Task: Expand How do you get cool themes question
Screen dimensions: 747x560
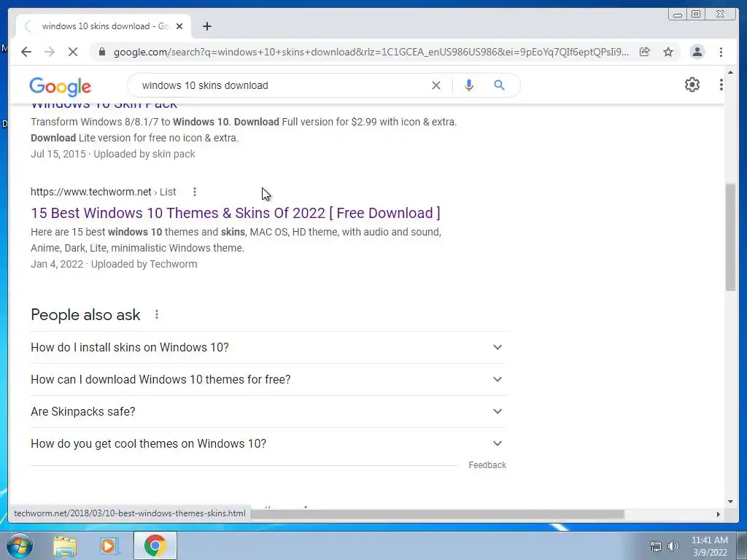Action: pyautogui.click(x=268, y=443)
